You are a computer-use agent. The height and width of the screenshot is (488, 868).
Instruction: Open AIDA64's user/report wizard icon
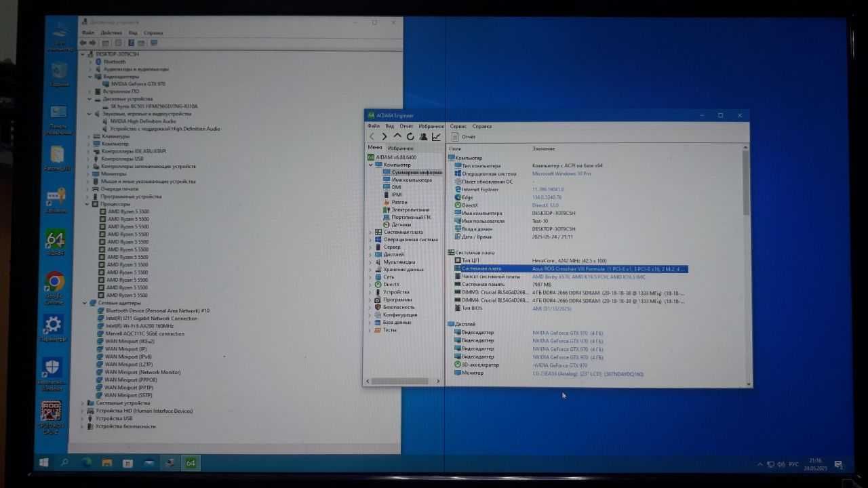coord(423,136)
